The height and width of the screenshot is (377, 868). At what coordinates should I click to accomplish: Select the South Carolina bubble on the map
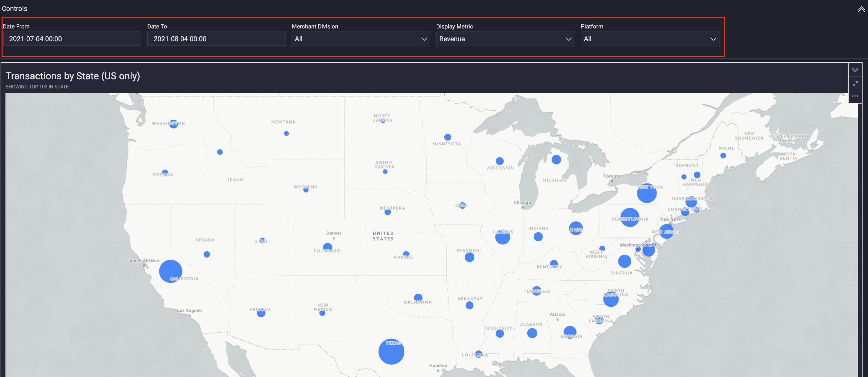coord(599,320)
